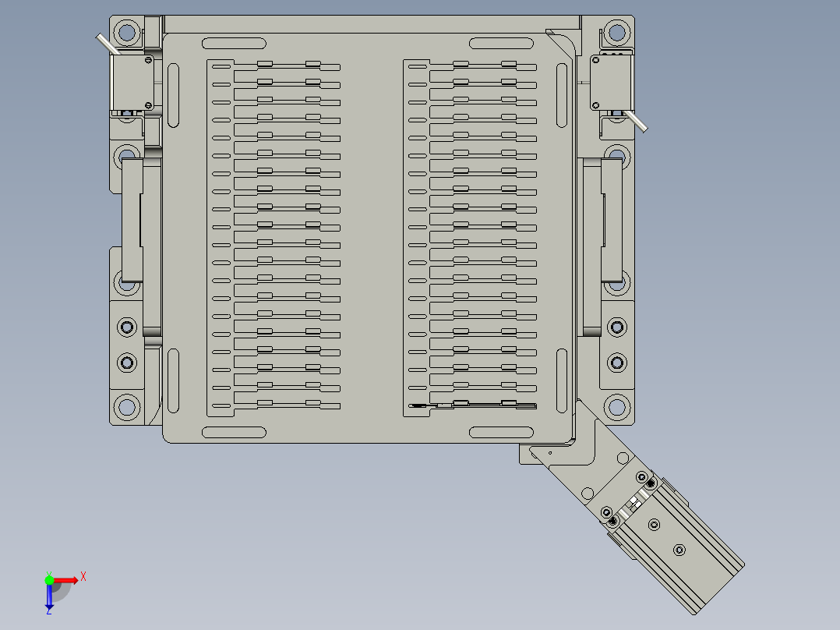Select the bottom-right corner mounting hole
This screenshot has width=840, height=630.
coord(616,407)
